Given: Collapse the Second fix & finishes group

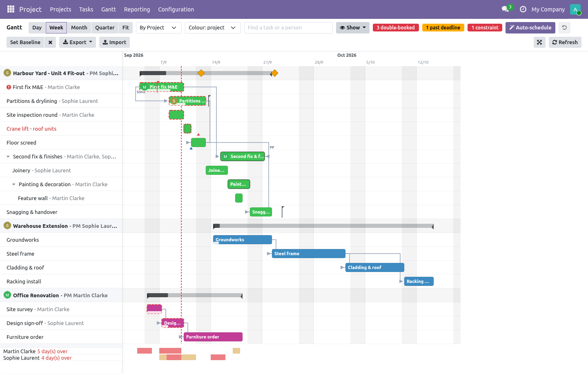Looking at the screenshot, I should pos(8,156).
